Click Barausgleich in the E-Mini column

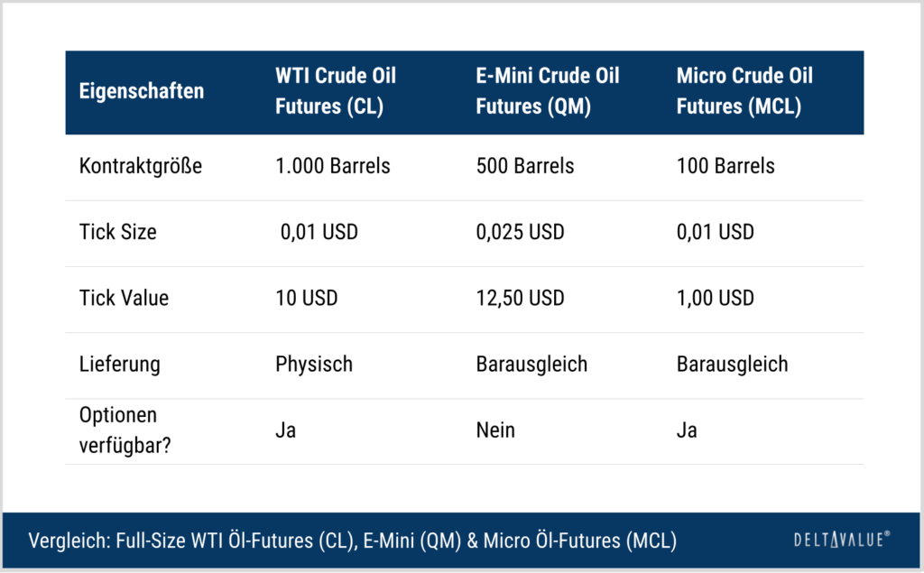click(531, 365)
